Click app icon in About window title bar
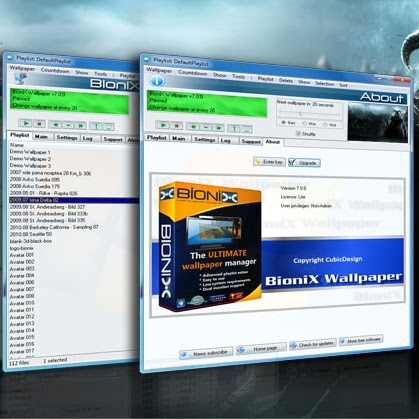Viewport: 419px width, 419px height. (x=147, y=59)
